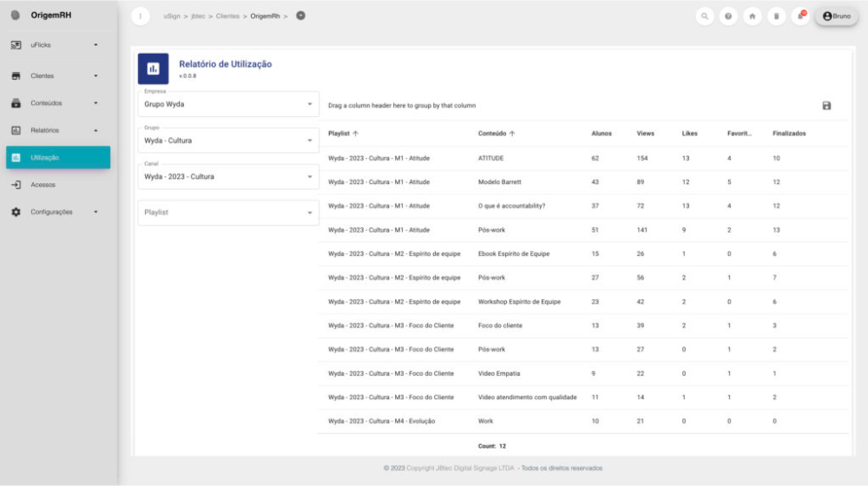Expand the Canal dropdown
The height and width of the screenshot is (486, 868).
(x=228, y=177)
